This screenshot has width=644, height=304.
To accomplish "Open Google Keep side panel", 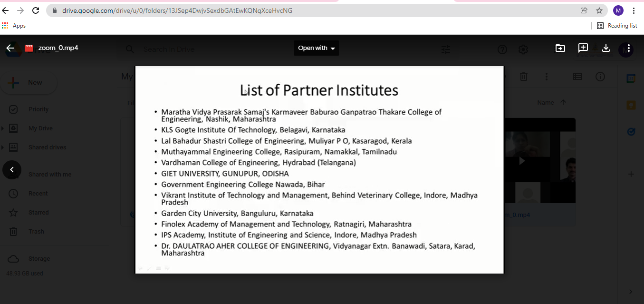I will (x=631, y=106).
